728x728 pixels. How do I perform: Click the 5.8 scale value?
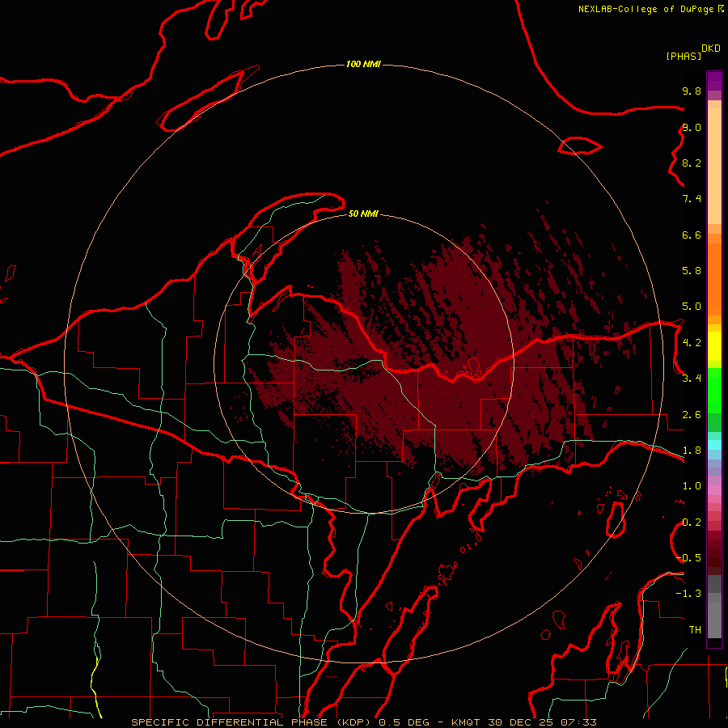click(692, 271)
